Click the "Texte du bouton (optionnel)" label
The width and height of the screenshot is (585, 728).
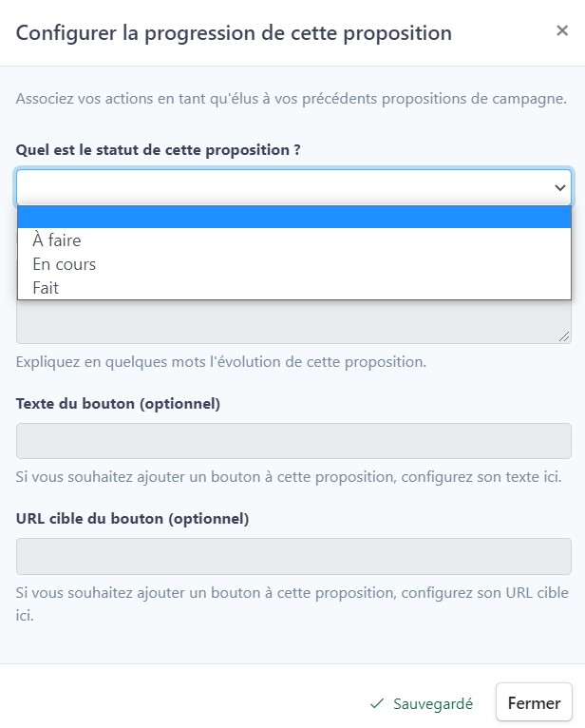118,404
